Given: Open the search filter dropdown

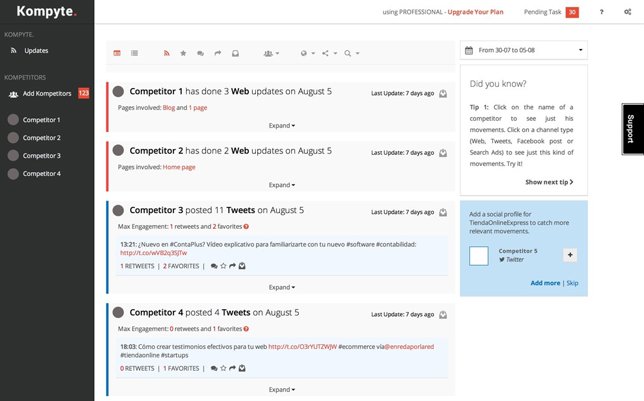Looking at the screenshot, I should (352, 53).
